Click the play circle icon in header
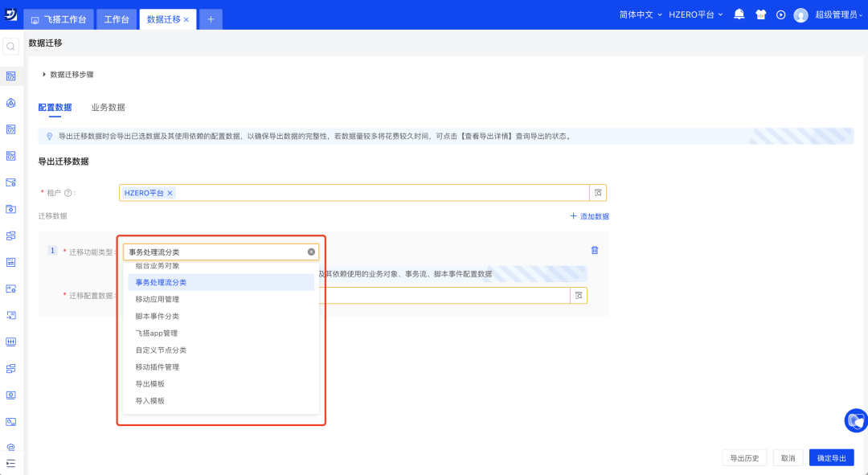The image size is (868, 475). (x=780, y=14)
